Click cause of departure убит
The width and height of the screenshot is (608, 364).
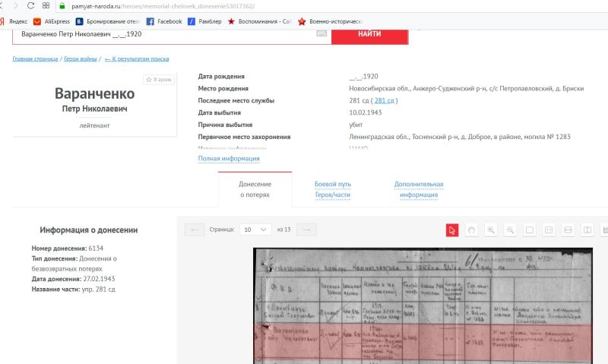[356, 125]
